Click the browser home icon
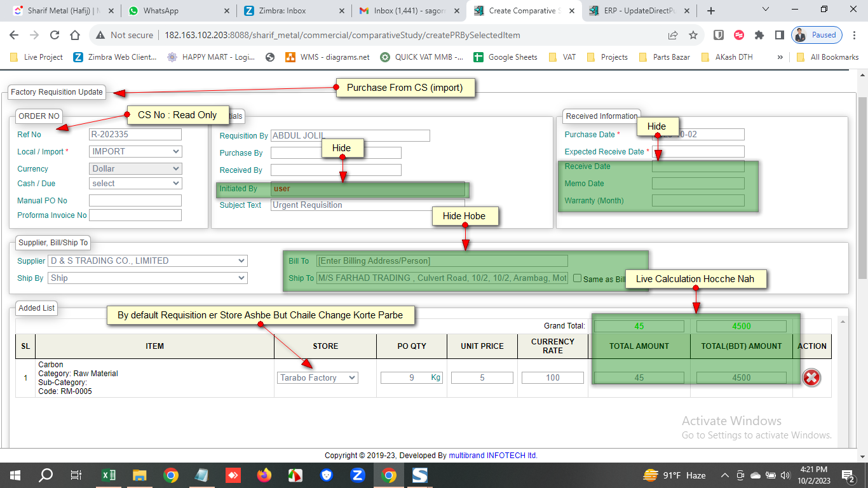Image resolution: width=868 pixels, height=488 pixels. [x=75, y=35]
